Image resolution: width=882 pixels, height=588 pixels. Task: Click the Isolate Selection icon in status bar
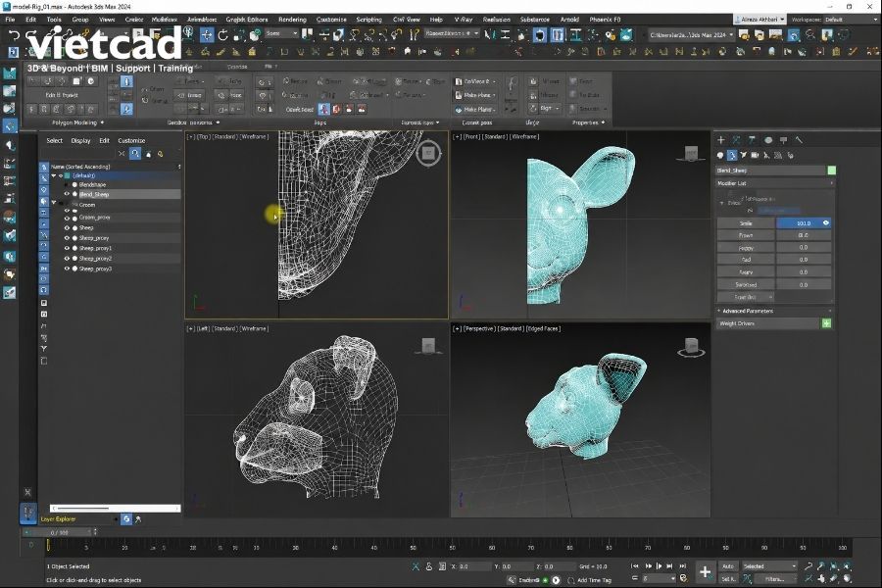[416, 566]
